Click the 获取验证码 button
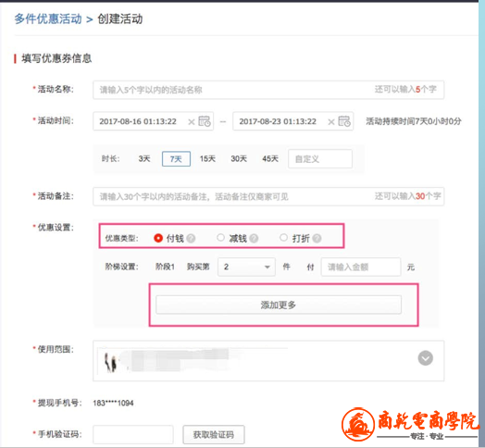 click(214, 435)
